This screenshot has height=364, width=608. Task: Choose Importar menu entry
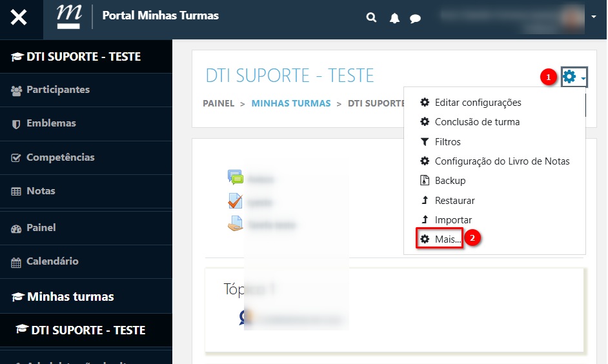(x=494, y=220)
